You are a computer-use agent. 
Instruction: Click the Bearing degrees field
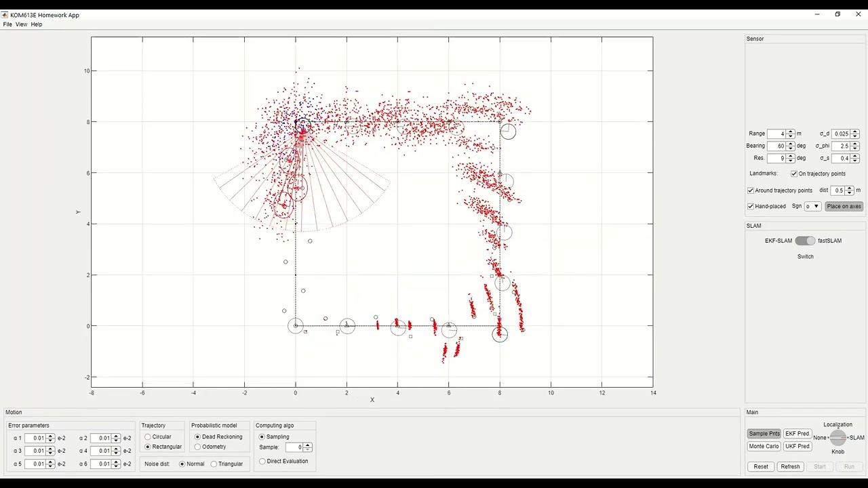776,146
